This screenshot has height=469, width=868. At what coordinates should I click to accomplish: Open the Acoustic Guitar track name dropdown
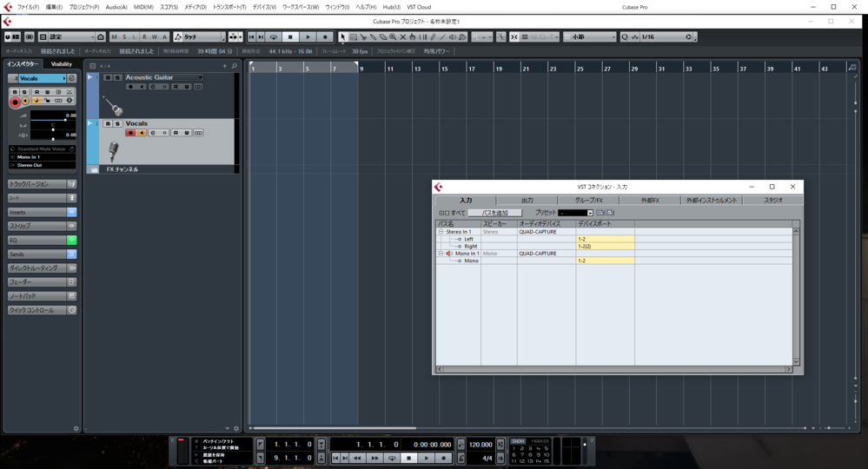[200, 77]
